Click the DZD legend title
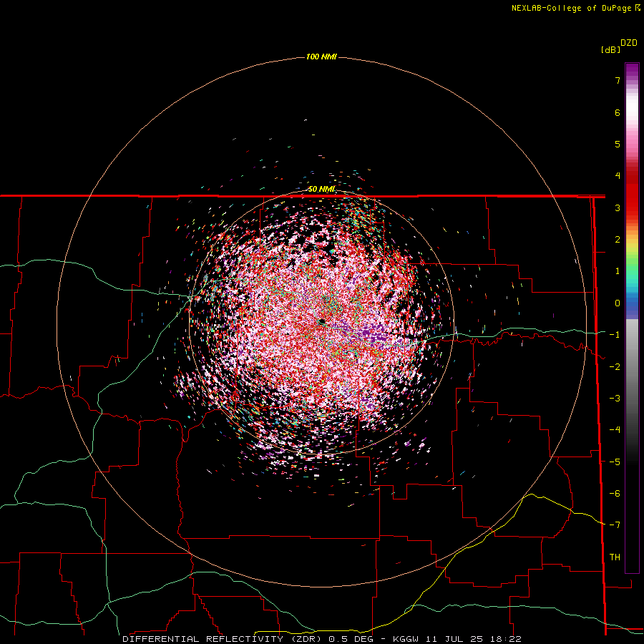Viewport: 644px width, 644px height. coord(629,43)
